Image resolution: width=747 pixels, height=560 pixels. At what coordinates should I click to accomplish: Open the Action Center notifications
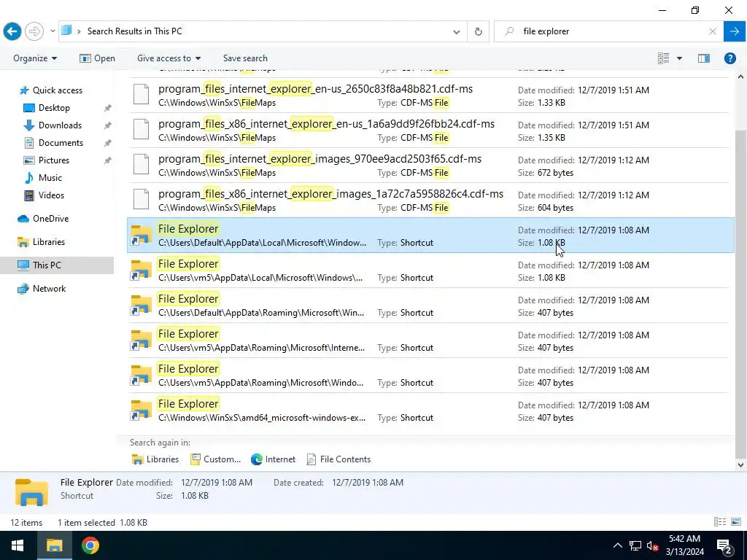tap(724, 545)
